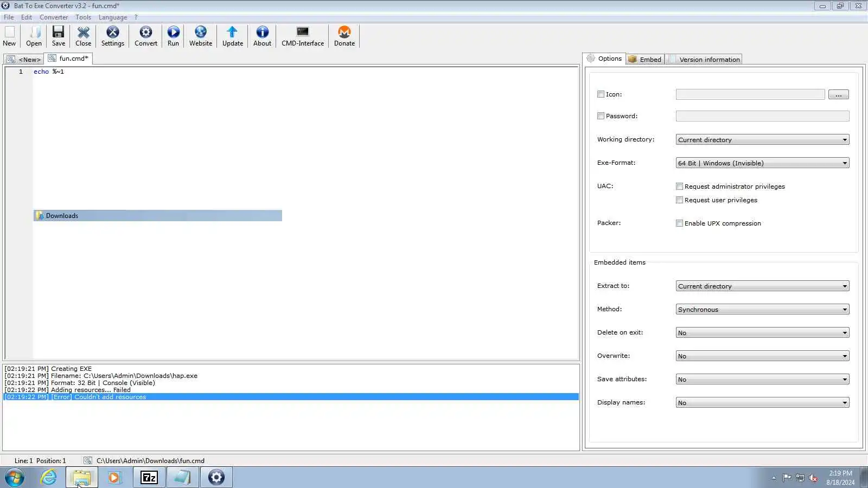Enable the Password checkbox
Image resolution: width=868 pixels, height=488 pixels.
[601, 116]
